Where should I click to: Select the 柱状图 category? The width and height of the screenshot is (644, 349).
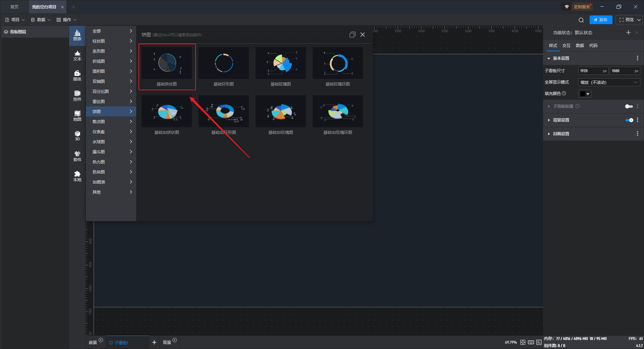111,41
